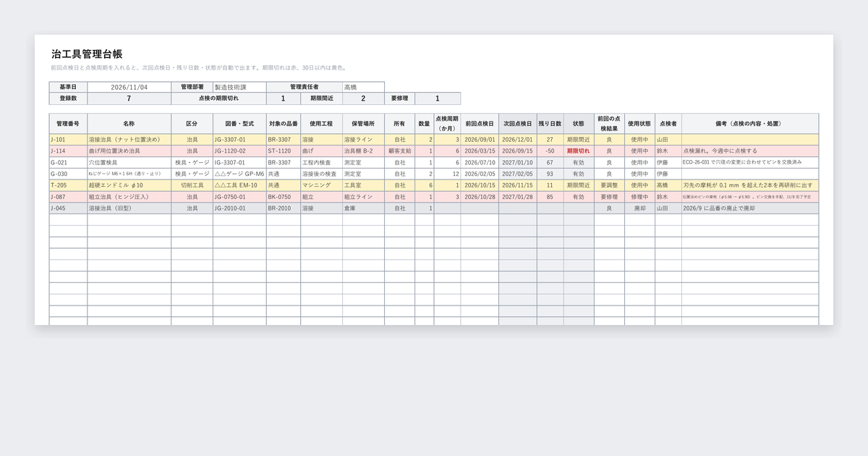Select cell J-114 in 管理番号 column
Screen dimensions: 868x456
(x=68, y=151)
